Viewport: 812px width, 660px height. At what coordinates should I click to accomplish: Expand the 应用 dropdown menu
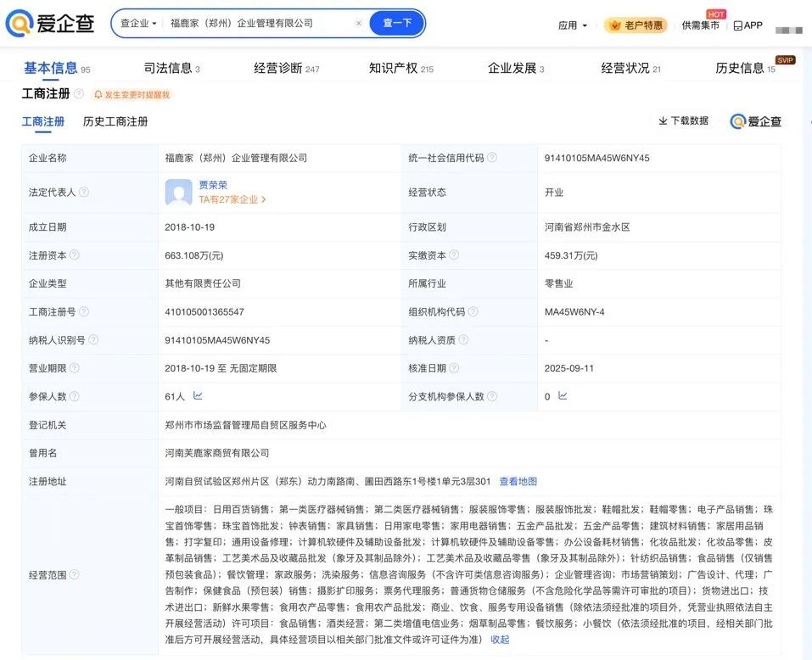(573, 25)
